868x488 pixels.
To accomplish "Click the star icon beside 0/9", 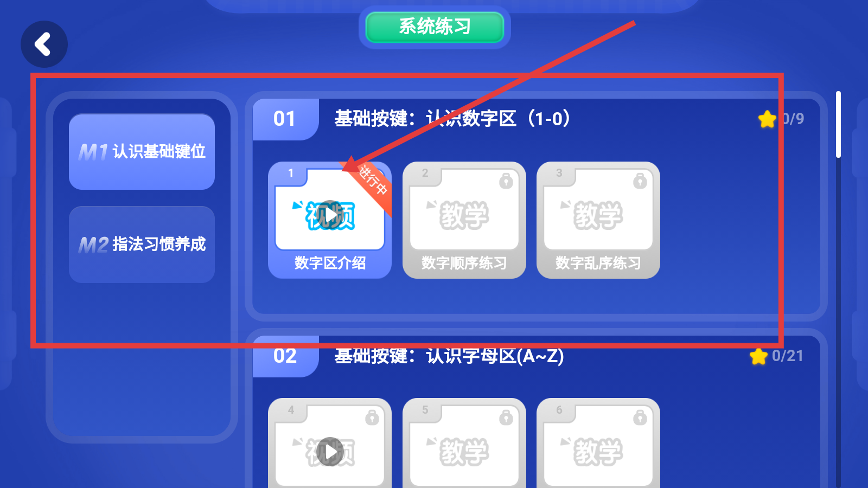I will [767, 119].
